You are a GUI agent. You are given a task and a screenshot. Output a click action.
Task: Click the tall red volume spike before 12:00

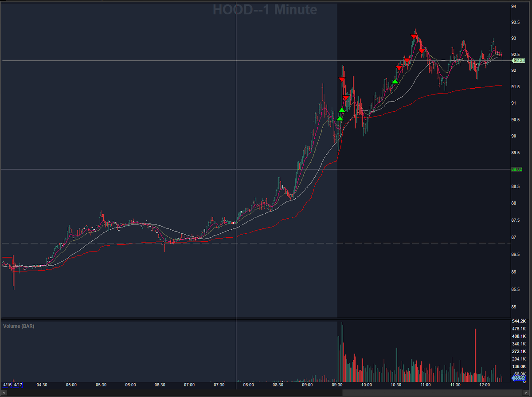(475, 355)
